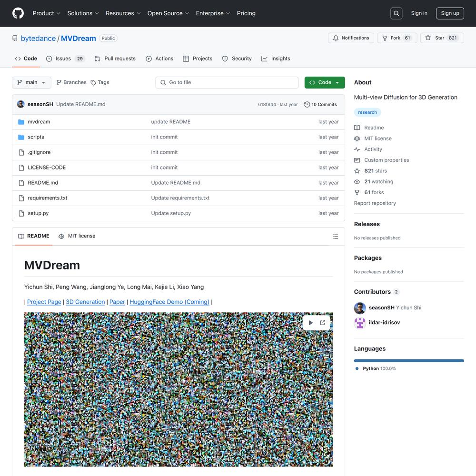The image size is (476, 476).
Task: Open the Branches link
Action: click(x=72, y=82)
